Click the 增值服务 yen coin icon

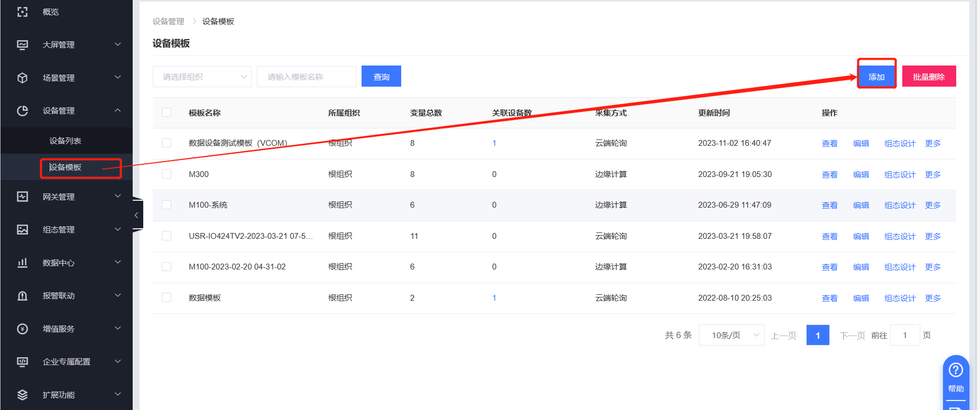22,329
